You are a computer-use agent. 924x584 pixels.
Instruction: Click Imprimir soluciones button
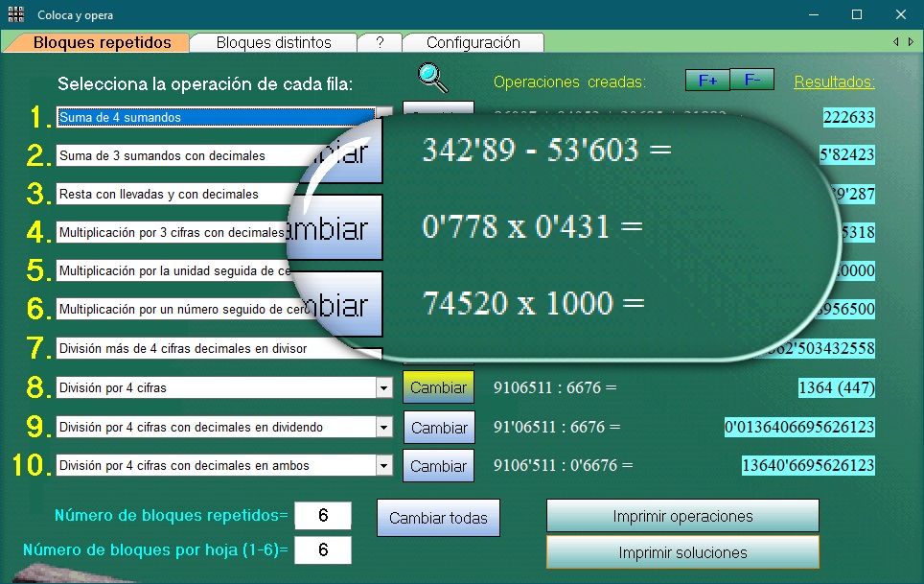[682, 552]
